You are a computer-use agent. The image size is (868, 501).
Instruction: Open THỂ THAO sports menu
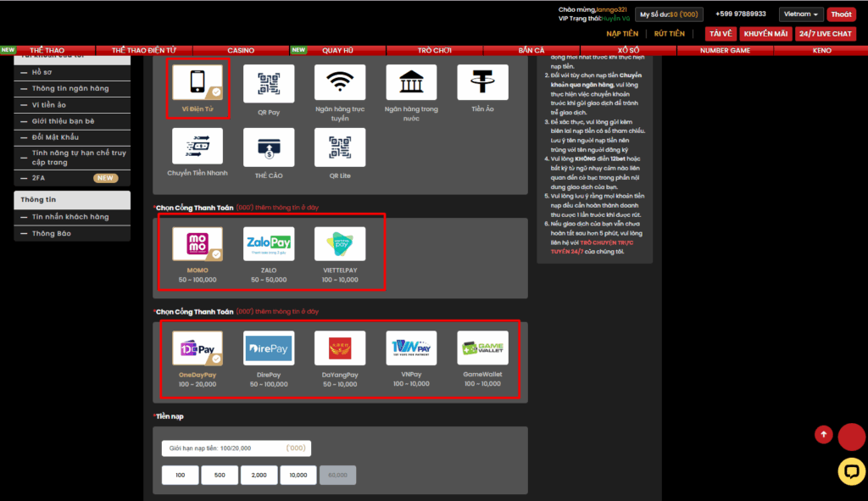pyautogui.click(x=47, y=50)
